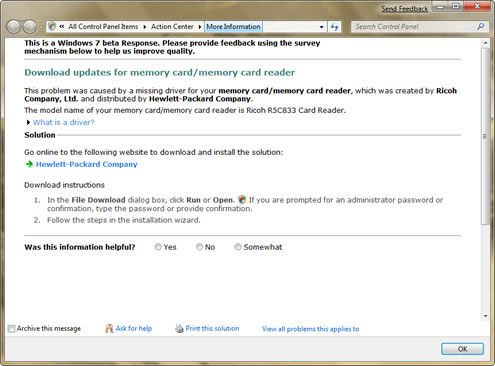The width and height of the screenshot is (495, 366).
Task: Click the Ask for help people icon
Action: [109, 329]
